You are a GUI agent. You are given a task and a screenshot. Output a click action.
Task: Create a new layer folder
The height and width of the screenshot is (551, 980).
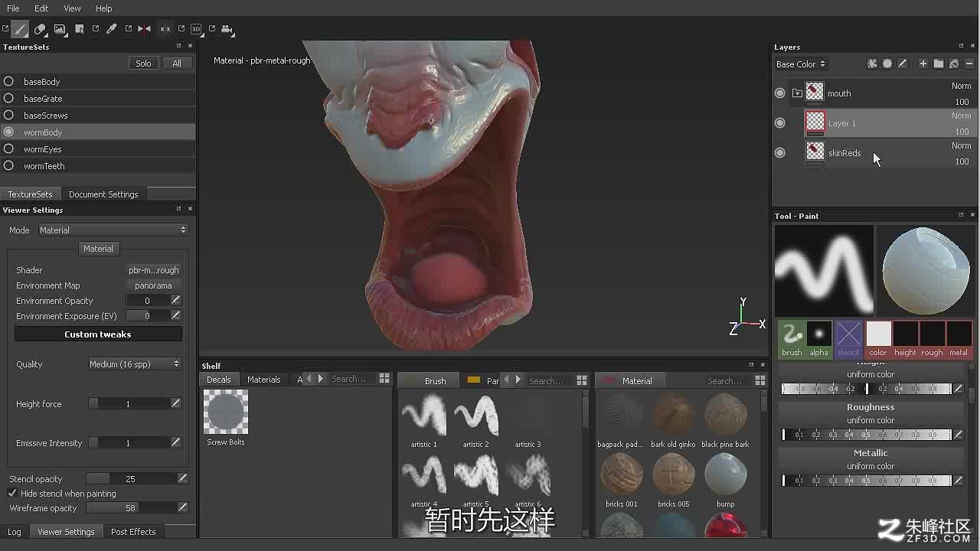[939, 64]
